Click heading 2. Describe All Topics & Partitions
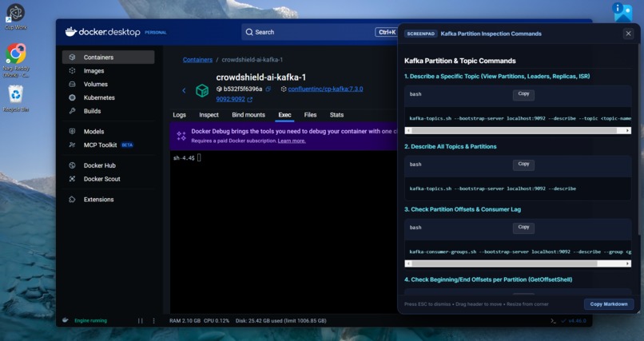644x341 pixels. point(450,146)
